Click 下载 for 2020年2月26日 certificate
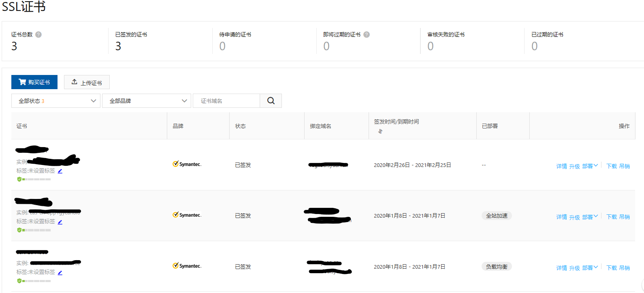The image size is (644, 293). click(x=612, y=166)
